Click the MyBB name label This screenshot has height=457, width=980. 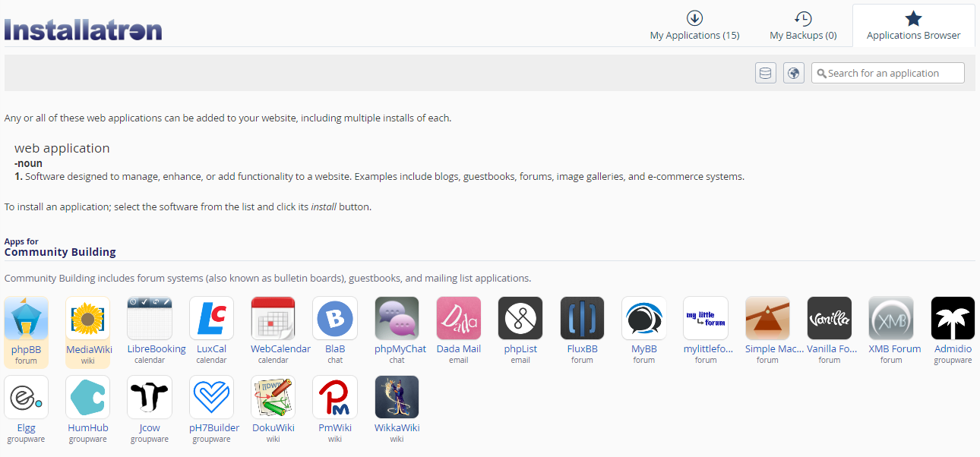coord(644,349)
